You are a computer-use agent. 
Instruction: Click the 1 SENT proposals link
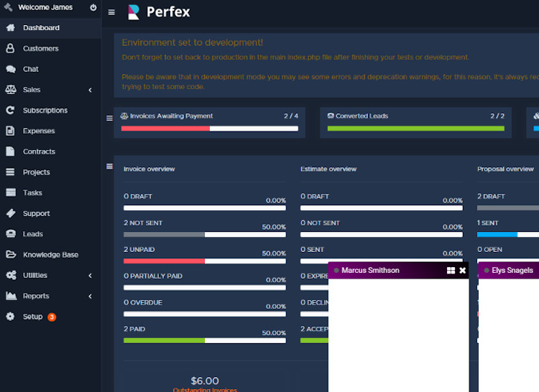tap(487, 223)
